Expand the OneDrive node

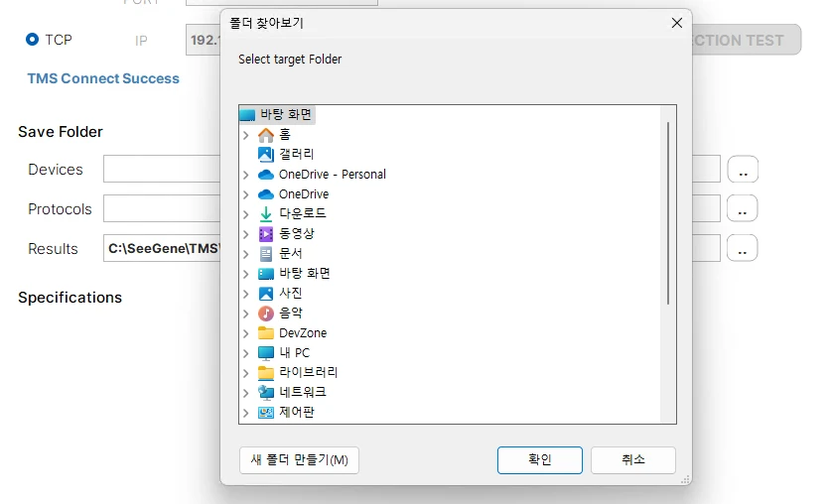pos(246,194)
